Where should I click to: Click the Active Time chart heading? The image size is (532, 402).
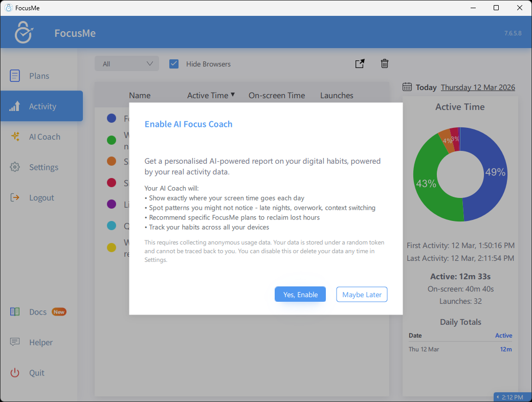coord(460,107)
